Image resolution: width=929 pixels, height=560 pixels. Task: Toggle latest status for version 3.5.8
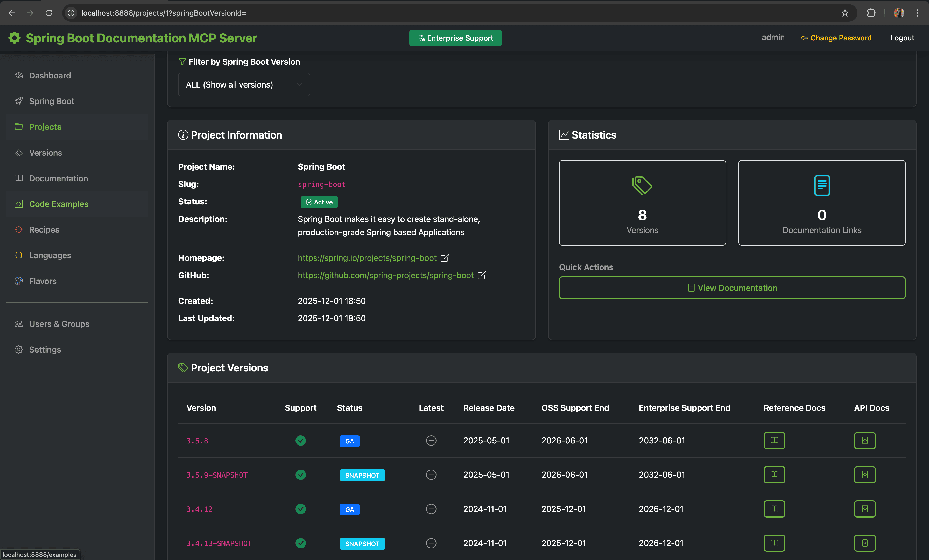(x=431, y=441)
